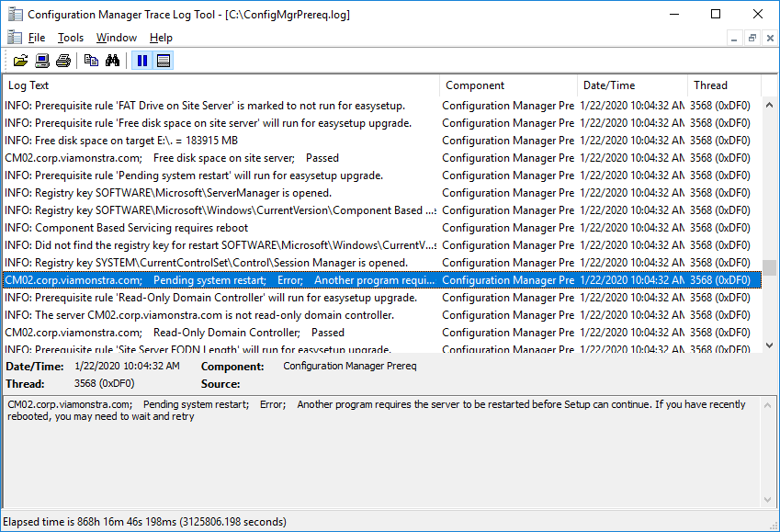The height and width of the screenshot is (532, 780).
Task: Click the Log Text column header
Action: pyautogui.click(x=221, y=85)
